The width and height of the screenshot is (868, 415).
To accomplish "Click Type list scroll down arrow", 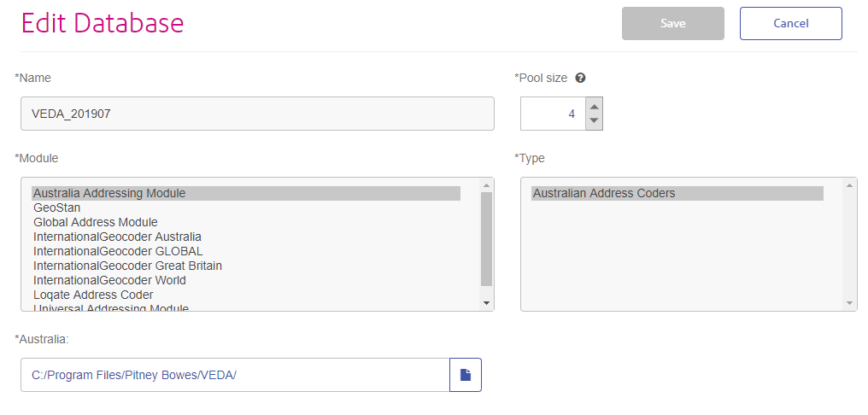I will 850,302.
